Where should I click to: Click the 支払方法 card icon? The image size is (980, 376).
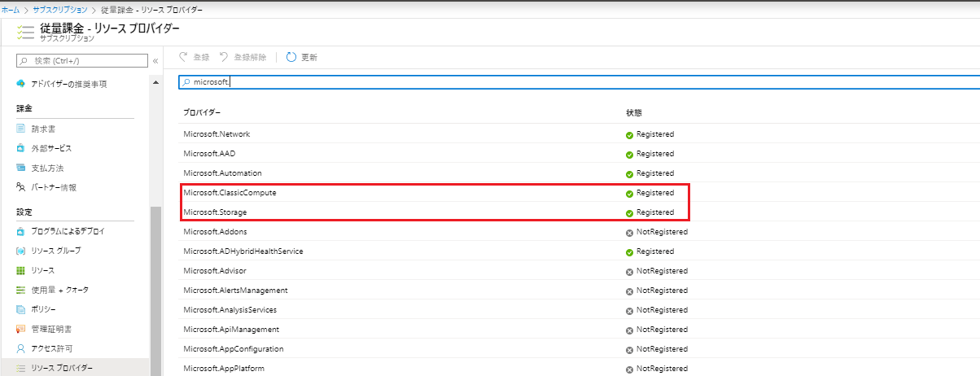pos(21,168)
